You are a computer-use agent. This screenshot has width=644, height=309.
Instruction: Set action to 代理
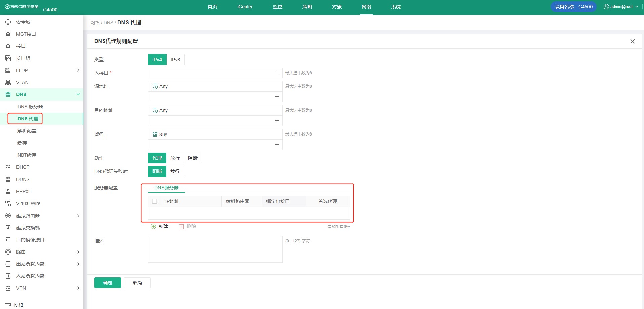157,158
